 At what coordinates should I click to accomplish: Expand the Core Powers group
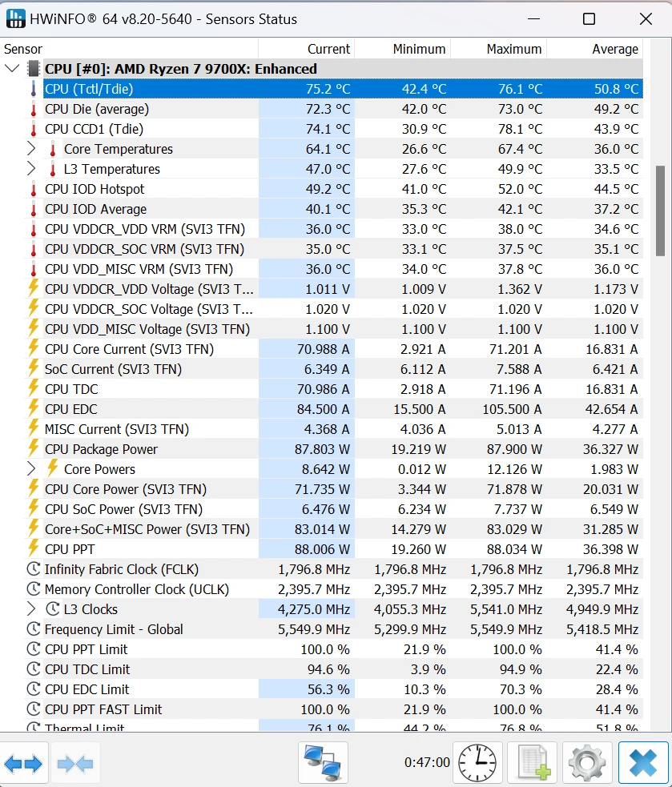pos(31,469)
